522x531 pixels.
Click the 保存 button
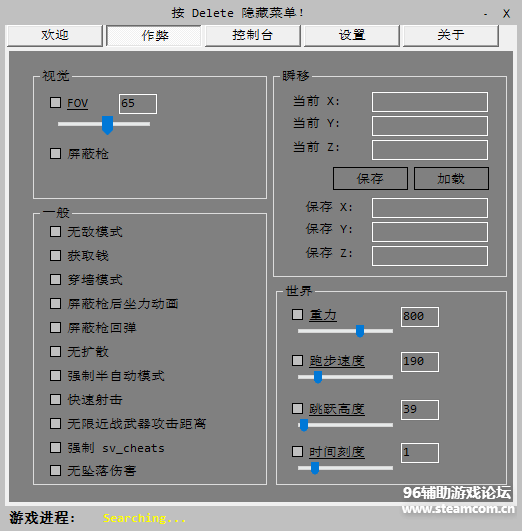click(370, 178)
